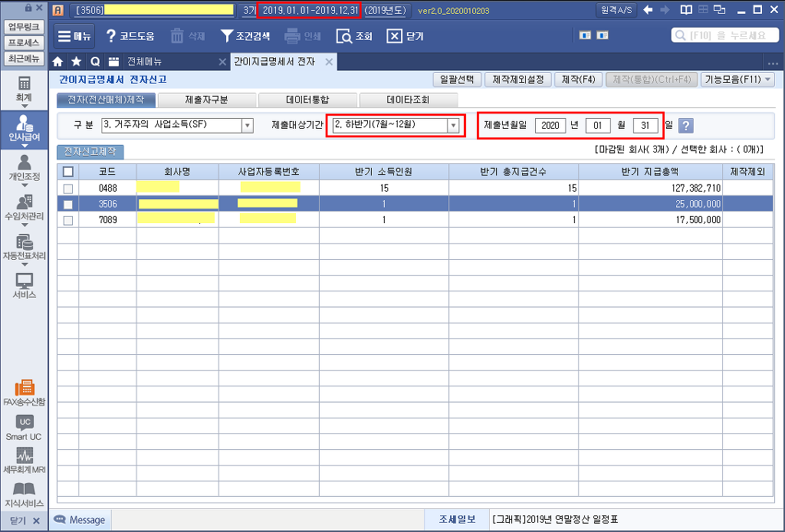The width and height of the screenshot is (785, 532).
Task: Open favorites star icon
Action: (x=76, y=61)
